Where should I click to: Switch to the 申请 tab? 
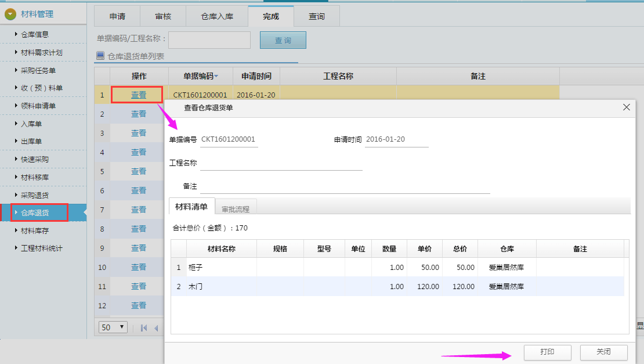pos(117,16)
